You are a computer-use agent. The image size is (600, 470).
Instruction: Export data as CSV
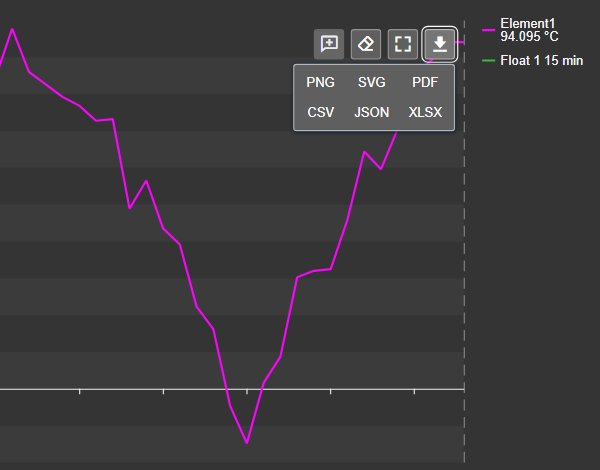(321, 112)
